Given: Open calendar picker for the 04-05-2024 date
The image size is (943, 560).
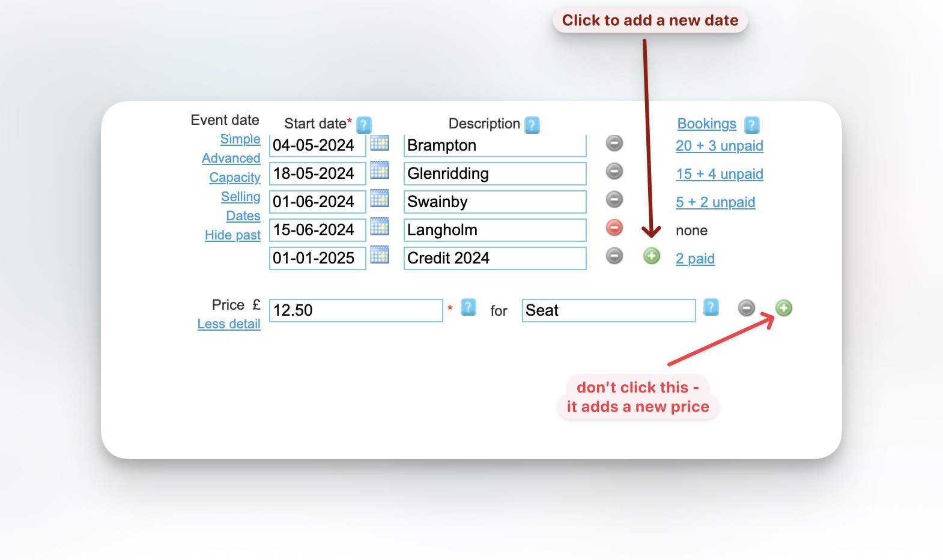Looking at the screenshot, I should point(379,143).
